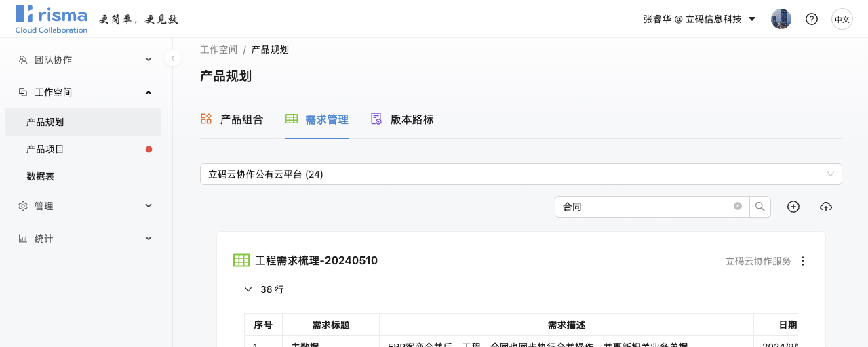This screenshot has height=347, width=868.
Task: Open the 立码云协作公有云平台 (24) dropdown
Action: coord(520,174)
